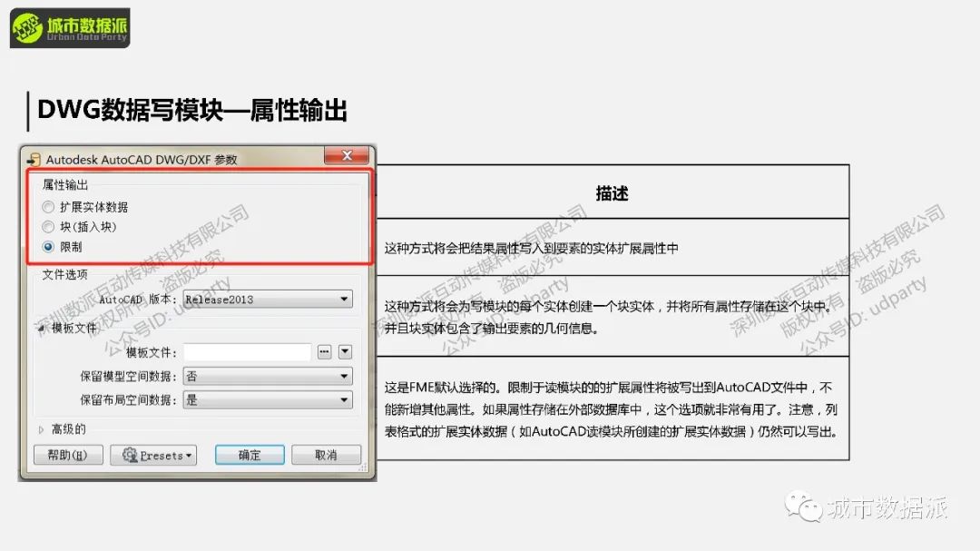Screen dimensions: 980x551
Task: Open the 保留布局空间数据 dropdown
Action: coord(268,399)
